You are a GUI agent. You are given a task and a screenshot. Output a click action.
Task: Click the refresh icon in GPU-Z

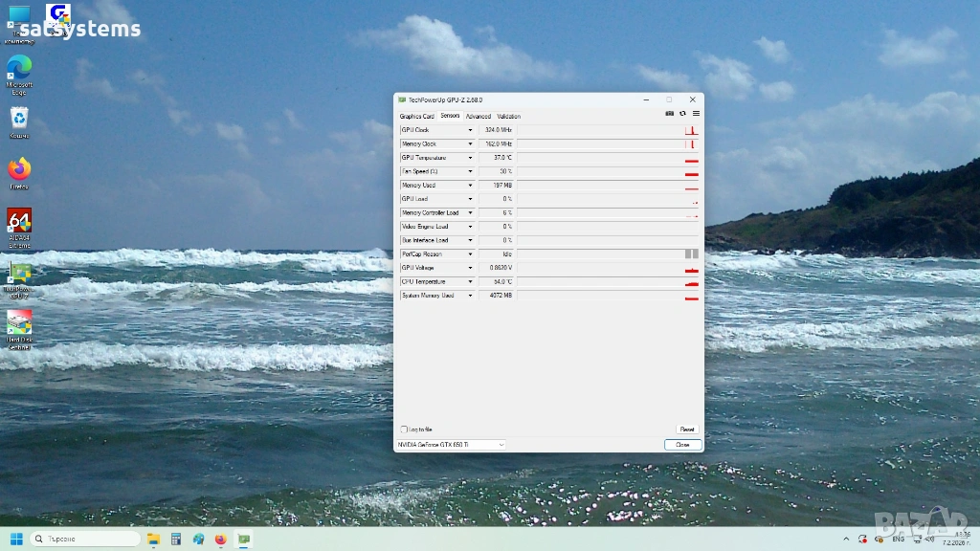(x=682, y=114)
